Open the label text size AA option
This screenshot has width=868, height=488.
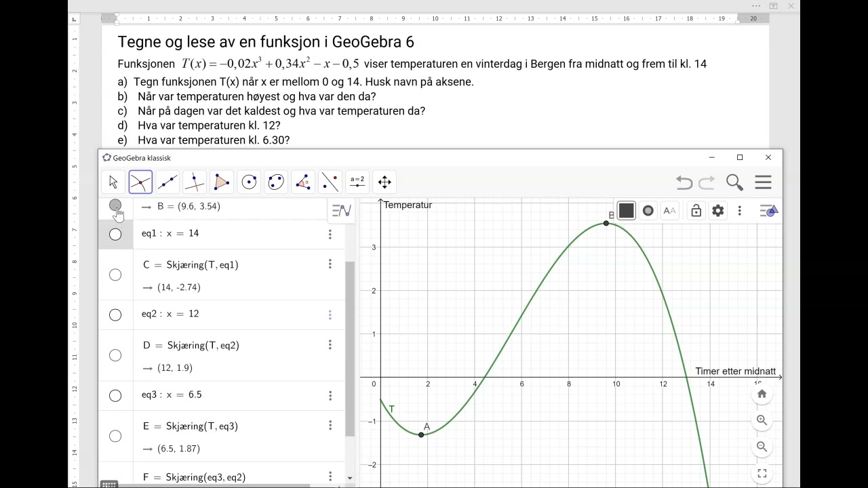tap(669, 211)
